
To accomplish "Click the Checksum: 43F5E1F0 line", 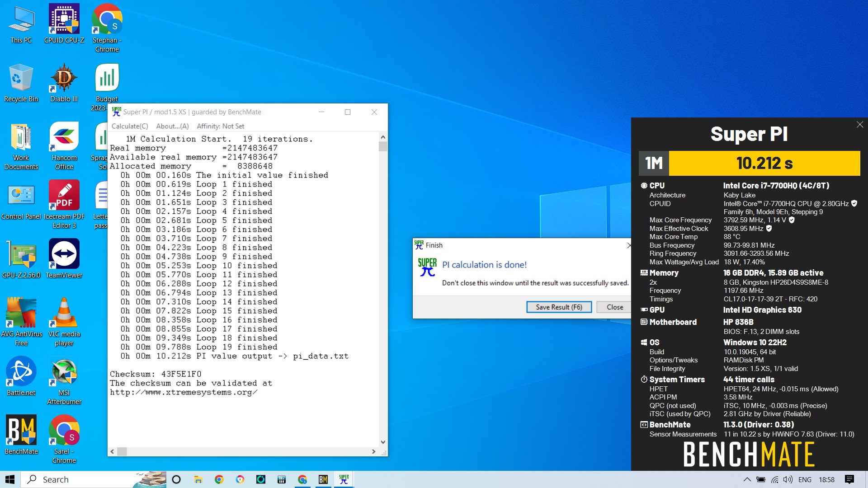I will tap(156, 374).
